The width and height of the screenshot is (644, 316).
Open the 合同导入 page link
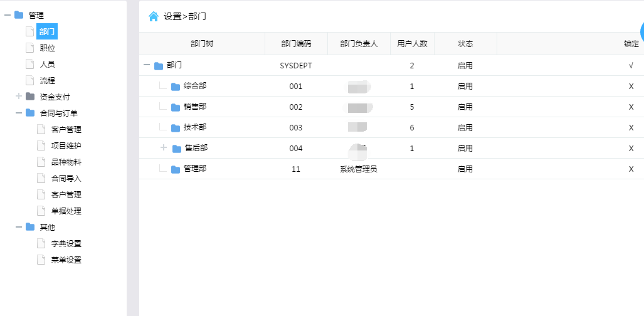[x=66, y=178]
